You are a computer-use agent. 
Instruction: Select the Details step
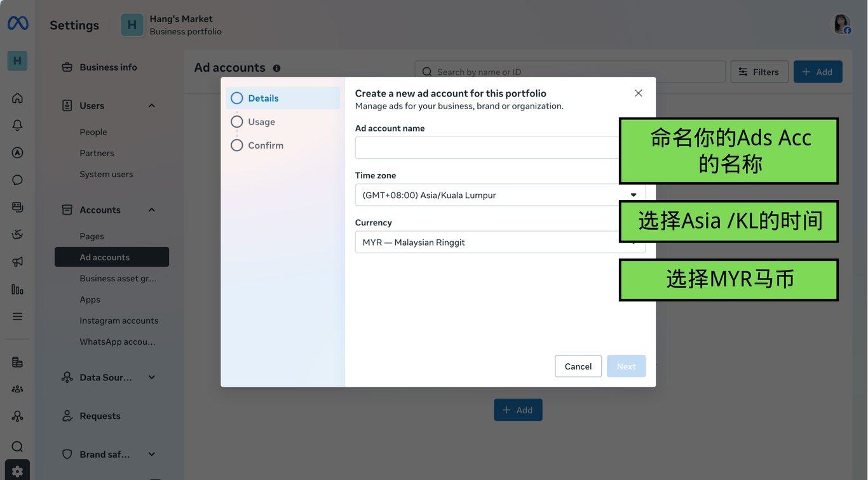point(283,98)
